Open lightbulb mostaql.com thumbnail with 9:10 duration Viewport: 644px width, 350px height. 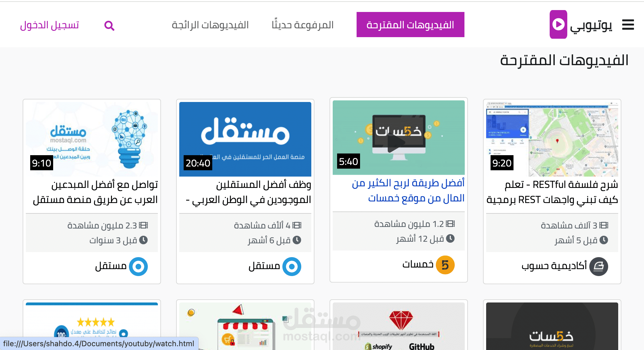coord(92,139)
